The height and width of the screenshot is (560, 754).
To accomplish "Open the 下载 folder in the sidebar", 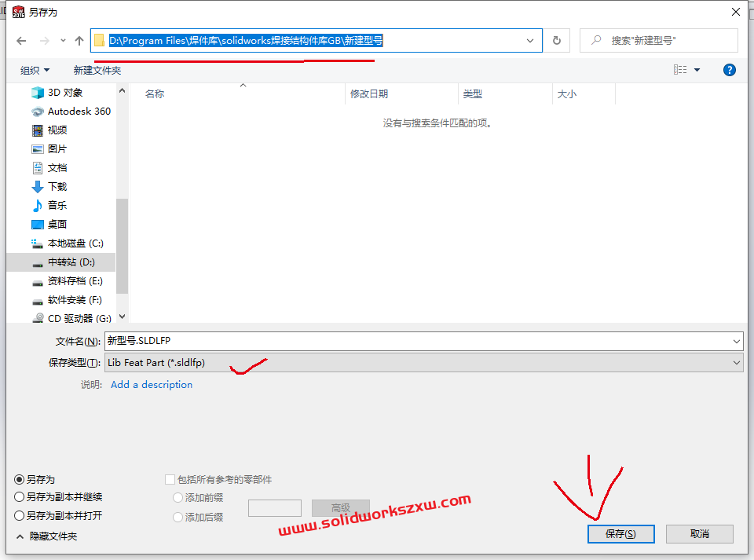I will (58, 186).
